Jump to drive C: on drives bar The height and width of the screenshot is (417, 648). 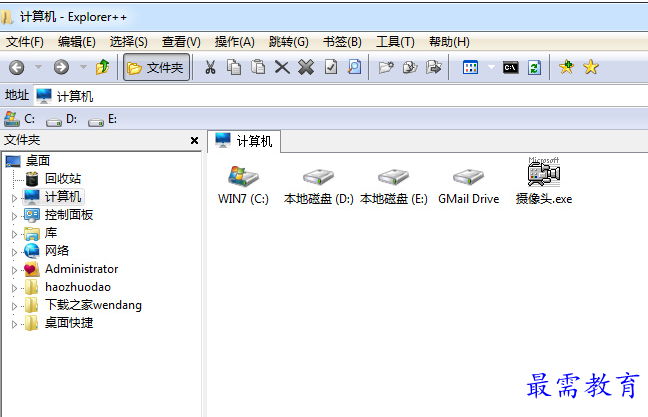pos(19,119)
